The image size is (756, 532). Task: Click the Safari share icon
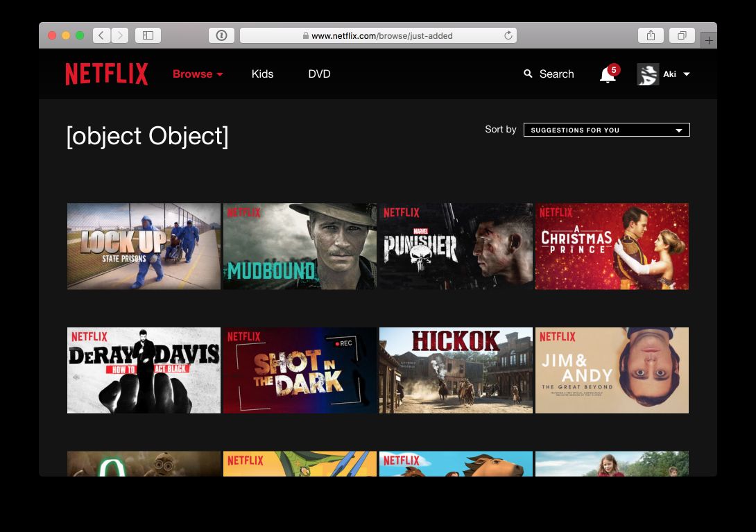(x=651, y=35)
